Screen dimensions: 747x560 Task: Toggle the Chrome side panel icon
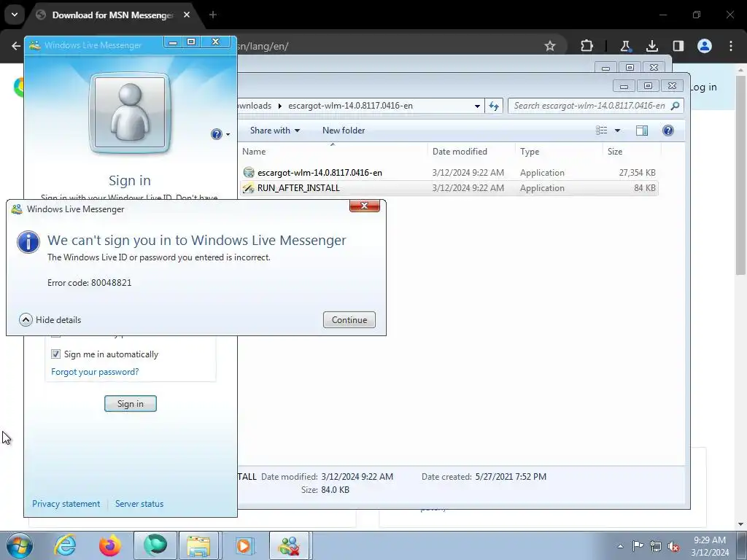[678, 46]
